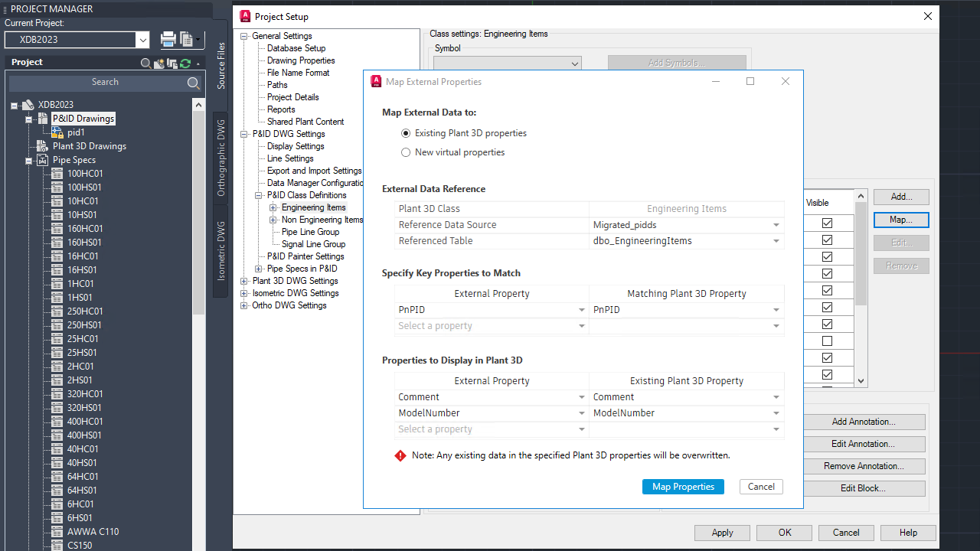Click the new drawing icon in Project header
980x551 pixels.
[159, 64]
